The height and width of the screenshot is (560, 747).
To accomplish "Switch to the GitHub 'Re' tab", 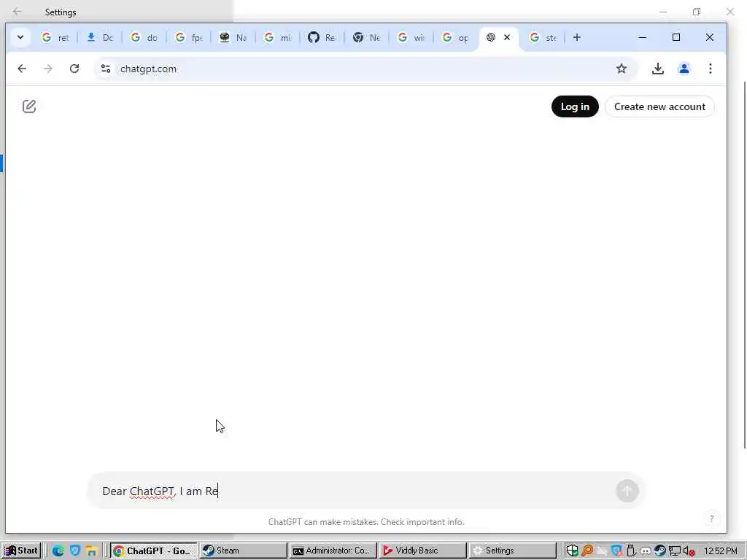I will point(322,37).
